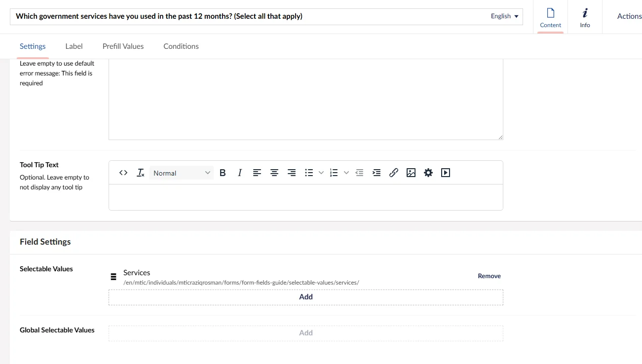Switch to the Conditions tab
The width and height of the screenshot is (642, 364).
181,46
